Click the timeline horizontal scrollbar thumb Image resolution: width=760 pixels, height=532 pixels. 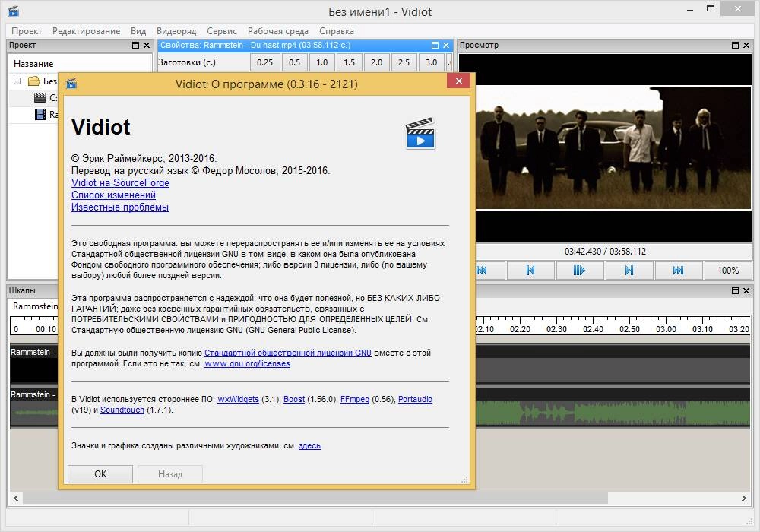pos(315,498)
